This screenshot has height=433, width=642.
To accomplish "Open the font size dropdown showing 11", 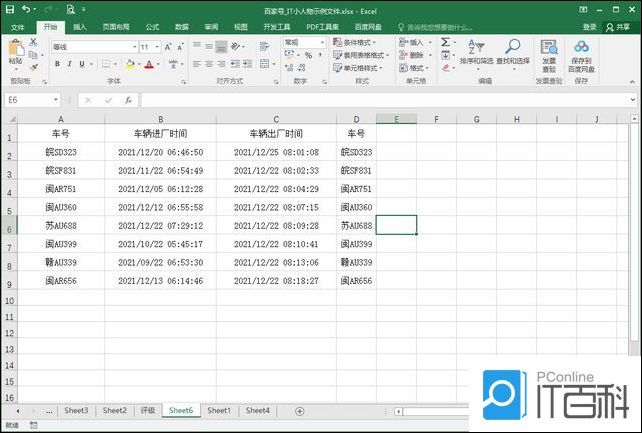I will tap(157, 47).
